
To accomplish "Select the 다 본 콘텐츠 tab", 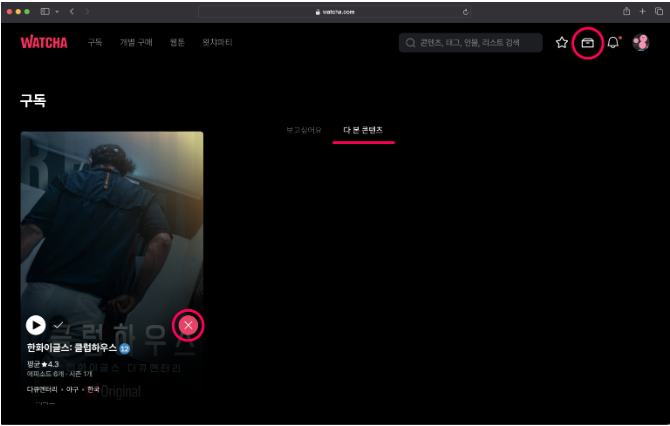I will [363, 130].
